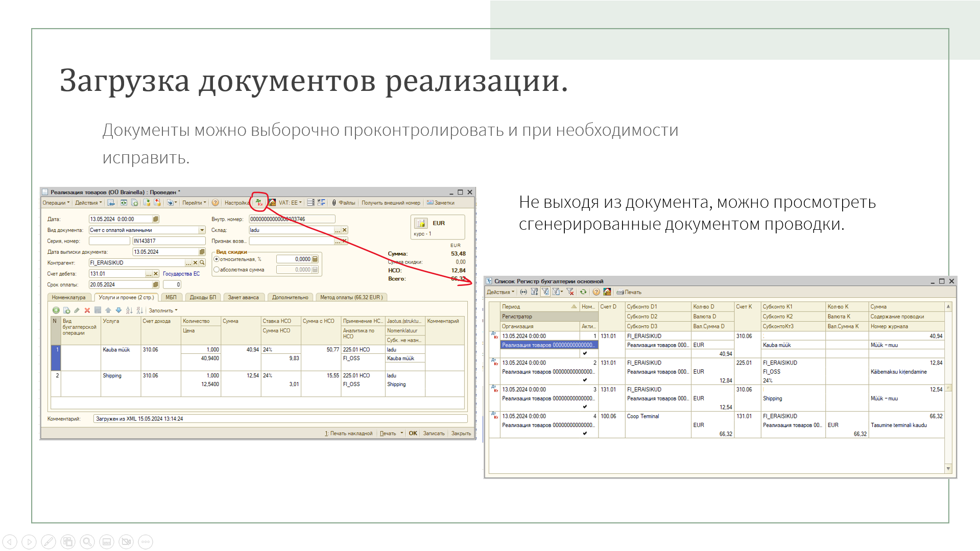
Task: Edit the row with pencil icon
Action: pyautogui.click(x=77, y=310)
